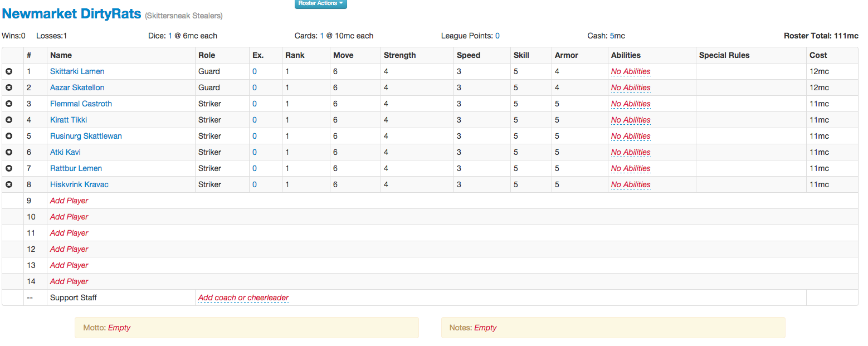Click Add Player in row 14
Image resolution: width=868 pixels, height=346 pixels.
69,281
